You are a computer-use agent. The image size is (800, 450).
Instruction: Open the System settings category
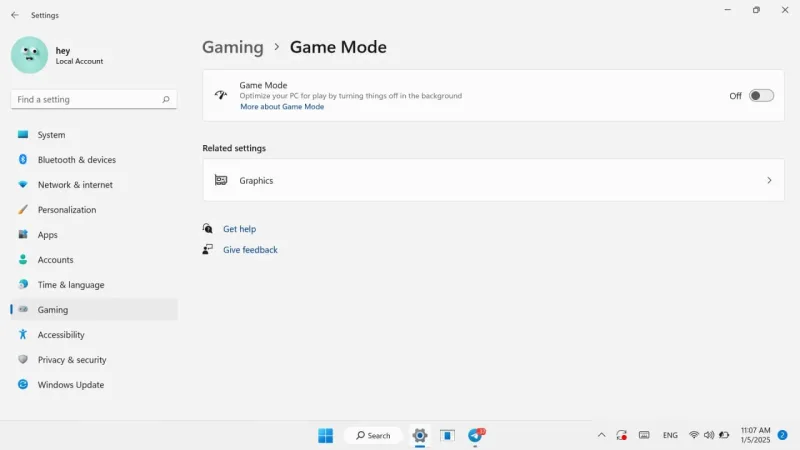pos(94,135)
